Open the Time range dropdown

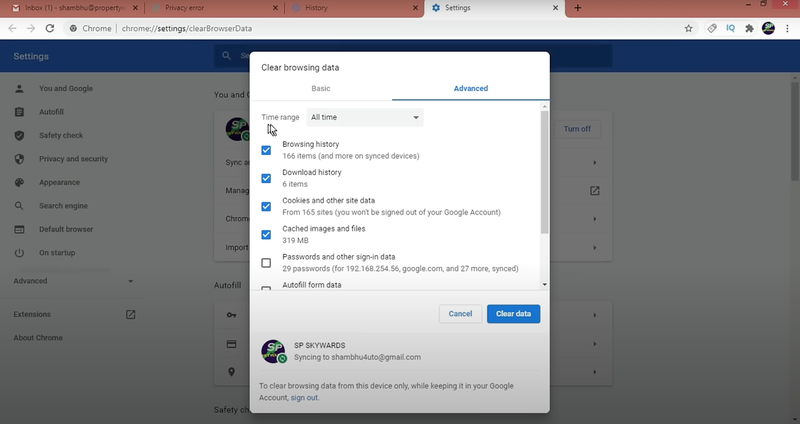click(365, 117)
